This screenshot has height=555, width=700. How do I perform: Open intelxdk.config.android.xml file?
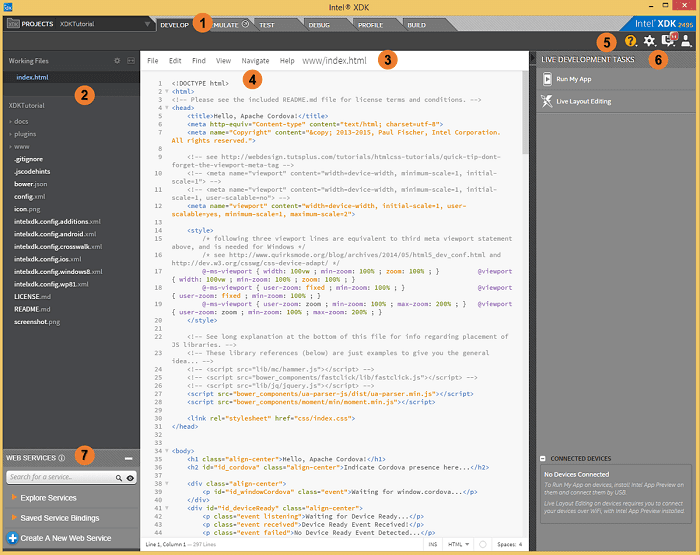[55, 234]
